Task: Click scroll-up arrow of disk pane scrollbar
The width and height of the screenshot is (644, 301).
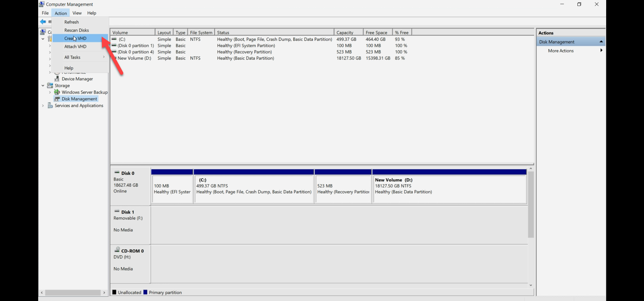Action: point(531,168)
